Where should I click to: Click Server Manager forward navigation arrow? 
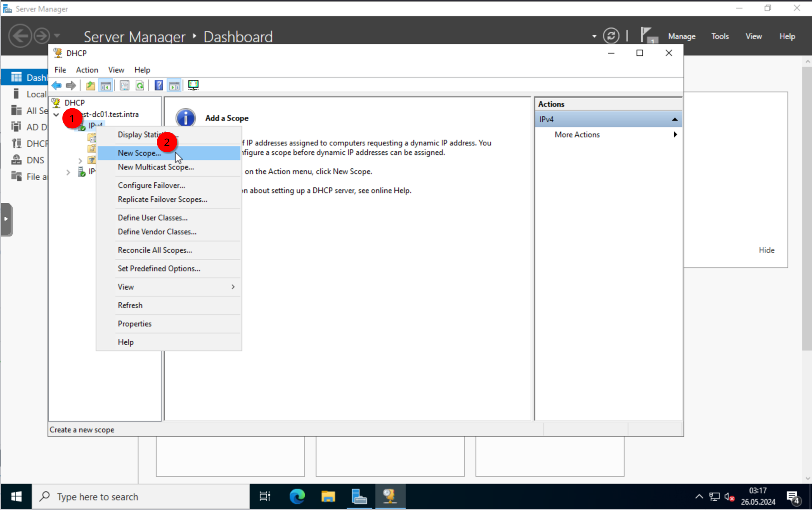[x=41, y=36]
